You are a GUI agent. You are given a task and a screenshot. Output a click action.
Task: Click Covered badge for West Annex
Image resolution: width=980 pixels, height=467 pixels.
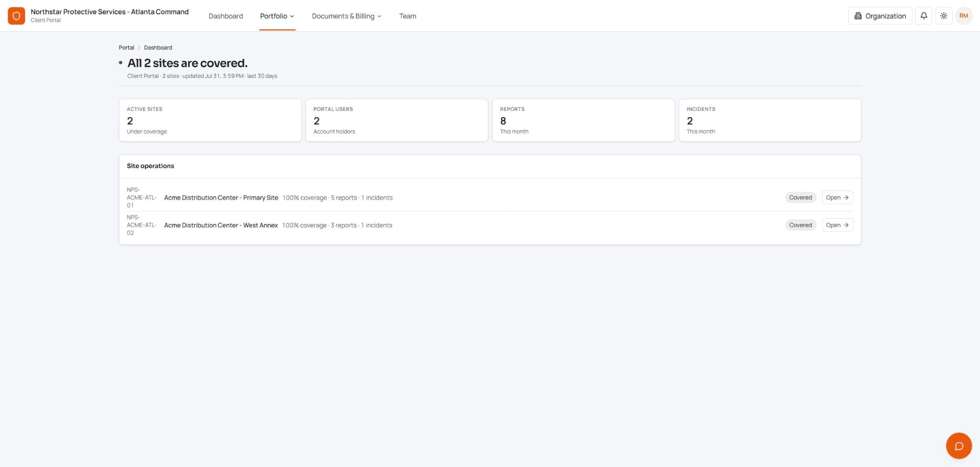800,225
